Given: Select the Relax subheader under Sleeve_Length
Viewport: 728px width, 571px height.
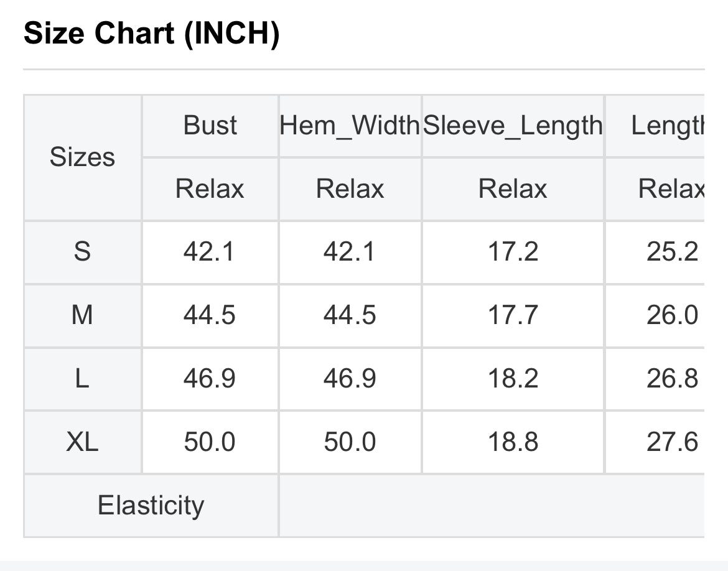Looking at the screenshot, I should coord(513,189).
